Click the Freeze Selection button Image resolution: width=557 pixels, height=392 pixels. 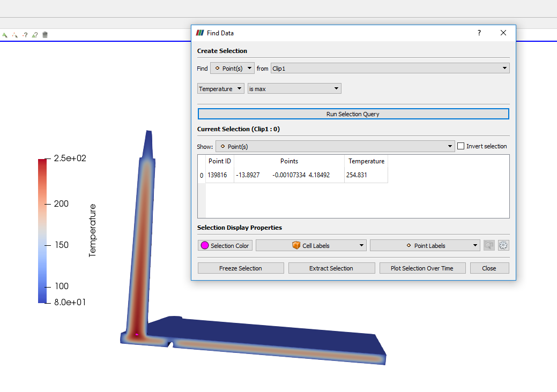click(x=240, y=268)
